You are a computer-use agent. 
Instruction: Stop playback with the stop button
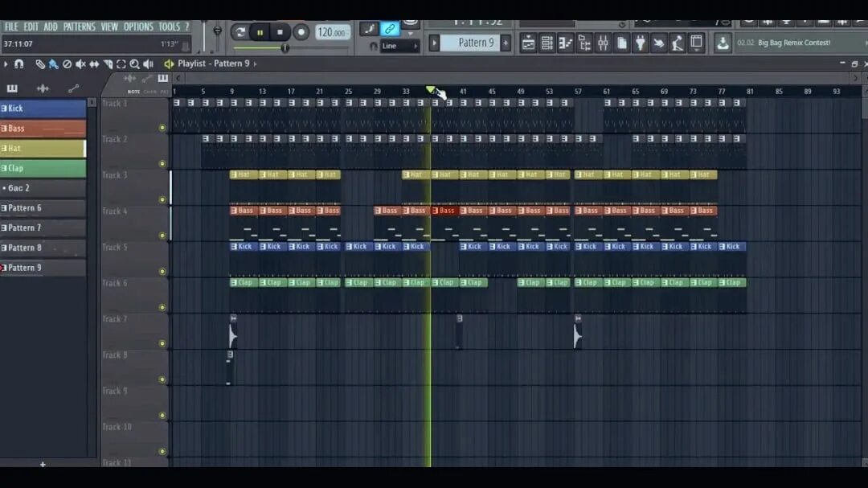click(280, 32)
